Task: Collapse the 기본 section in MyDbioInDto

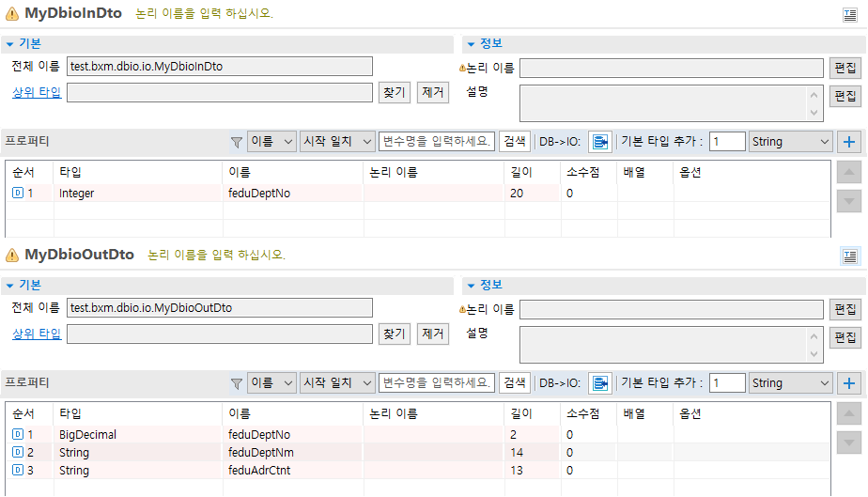Action: coord(10,44)
